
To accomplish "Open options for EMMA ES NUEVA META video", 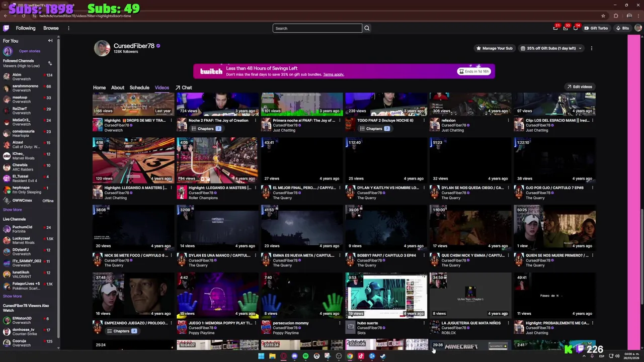I will pos(340,255).
